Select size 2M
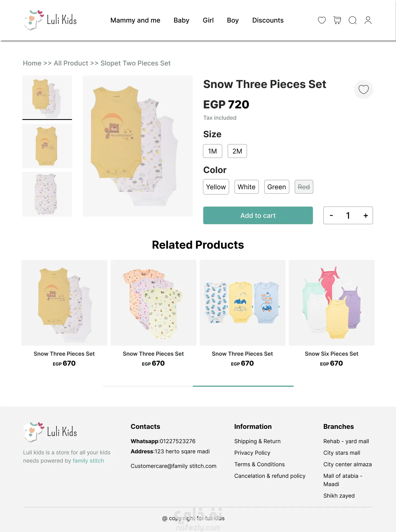 tap(237, 151)
